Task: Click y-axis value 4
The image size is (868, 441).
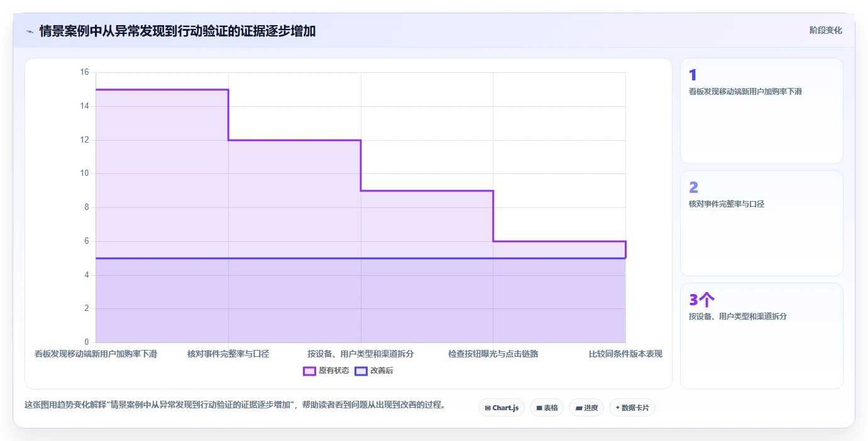Action: (87, 275)
